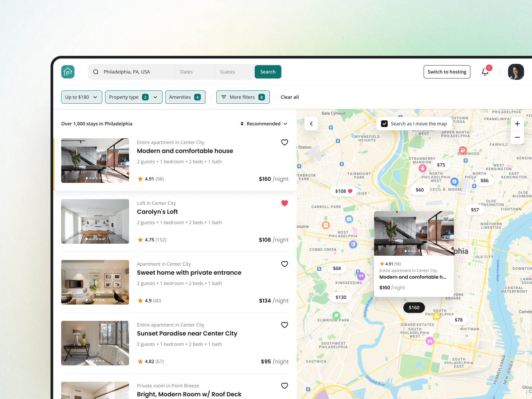Select the $130 map price pin
Viewport: 532px width, 399px height.
point(341,297)
